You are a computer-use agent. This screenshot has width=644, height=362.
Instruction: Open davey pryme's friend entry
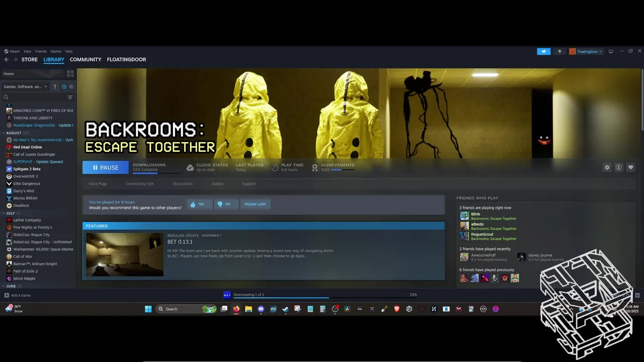point(541,257)
